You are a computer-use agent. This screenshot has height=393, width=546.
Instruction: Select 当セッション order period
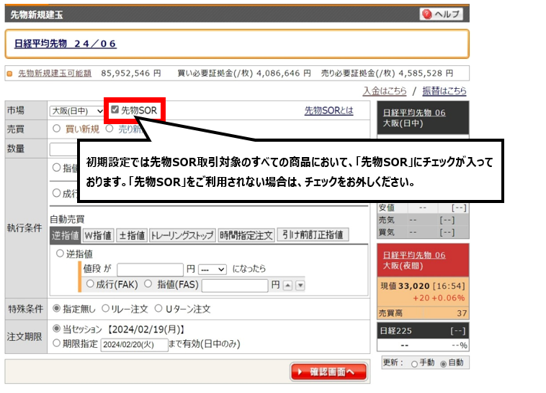click(x=56, y=328)
